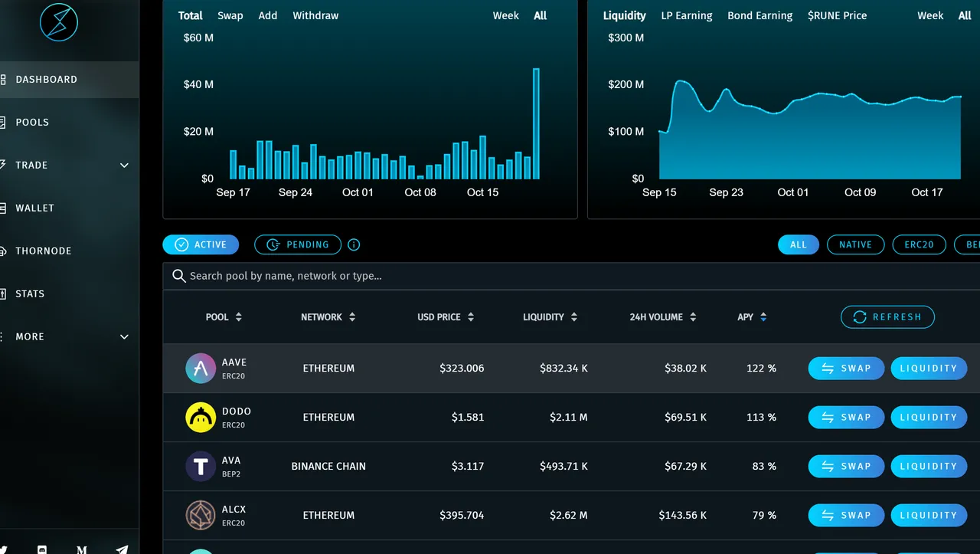Click the AAVE token icon

pyautogui.click(x=201, y=369)
